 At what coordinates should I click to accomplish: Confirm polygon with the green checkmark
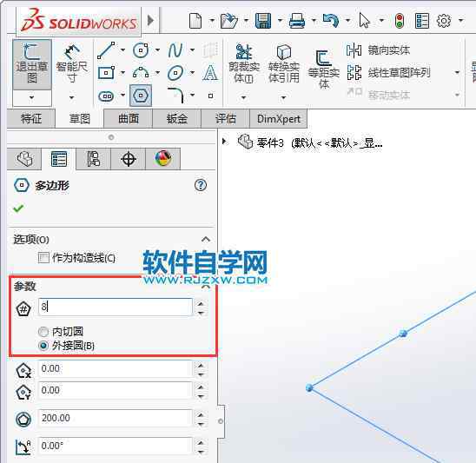coord(18,208)
